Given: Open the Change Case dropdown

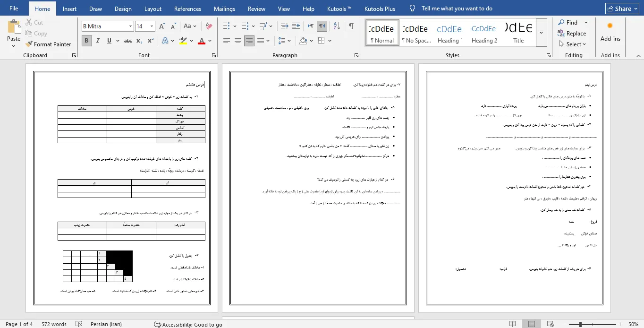Looking at the screenshot, I should (x=190, y=26).
